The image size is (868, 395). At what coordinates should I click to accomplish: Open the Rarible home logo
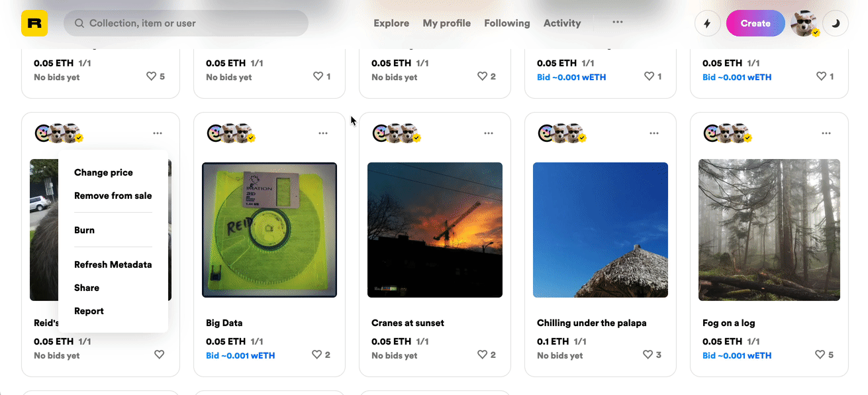[x=34, y=23]
